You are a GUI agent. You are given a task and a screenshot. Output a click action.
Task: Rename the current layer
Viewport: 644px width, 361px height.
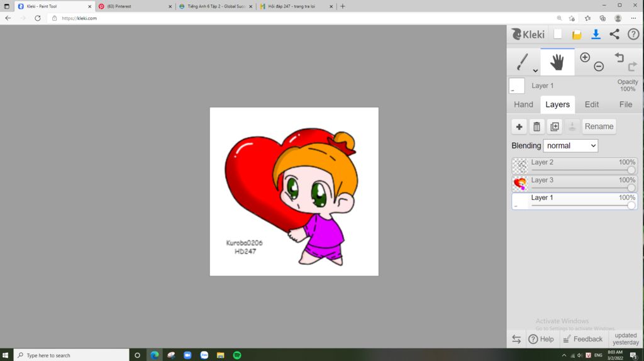tap(599, 126)
